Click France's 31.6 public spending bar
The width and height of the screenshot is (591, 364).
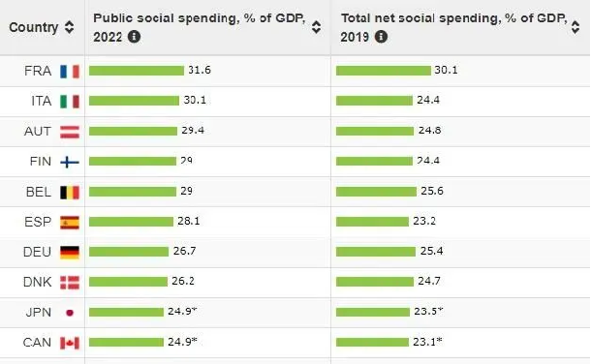tap(137, 71)
